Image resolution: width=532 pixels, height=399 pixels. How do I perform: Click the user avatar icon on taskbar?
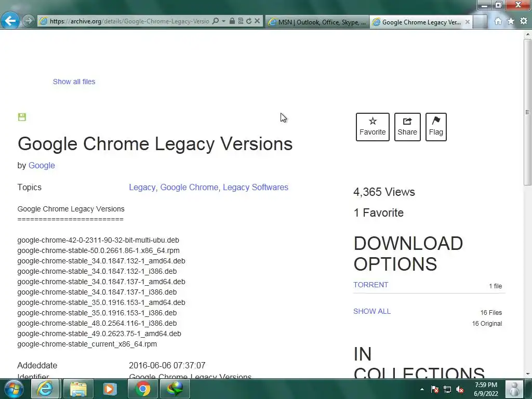tap(514, 389)
